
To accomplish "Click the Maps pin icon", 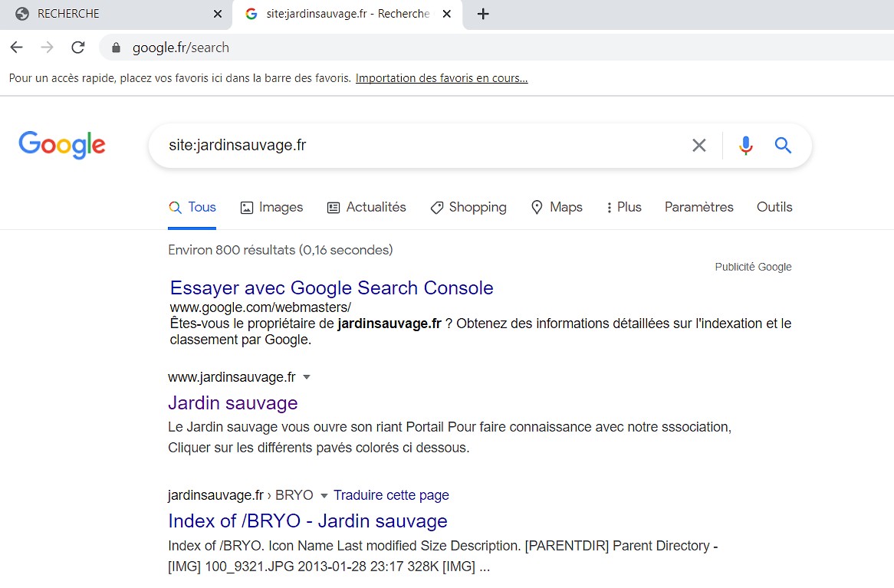I will click(537, 208).
